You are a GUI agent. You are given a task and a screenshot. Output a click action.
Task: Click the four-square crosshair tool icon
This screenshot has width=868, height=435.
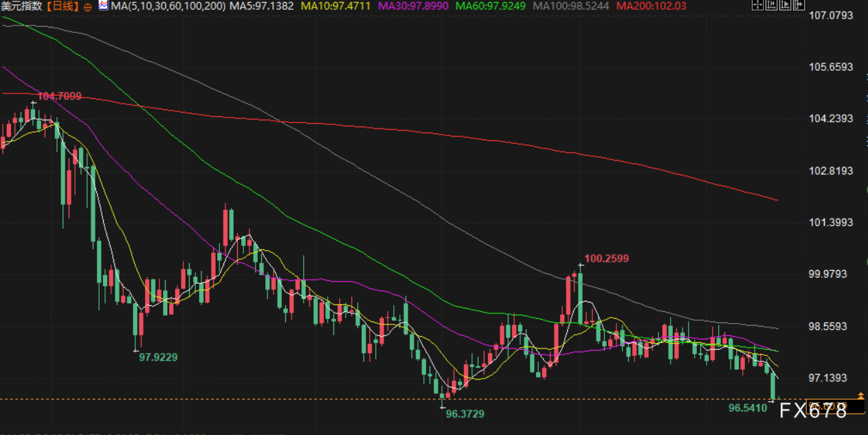point(757,5)
